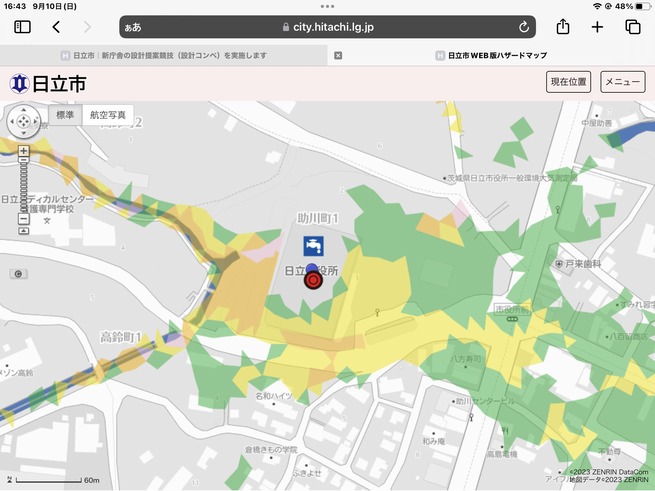Screen dimensions: 655x491
Task: Go back to the previous page
Action: (x=56, y=27)
